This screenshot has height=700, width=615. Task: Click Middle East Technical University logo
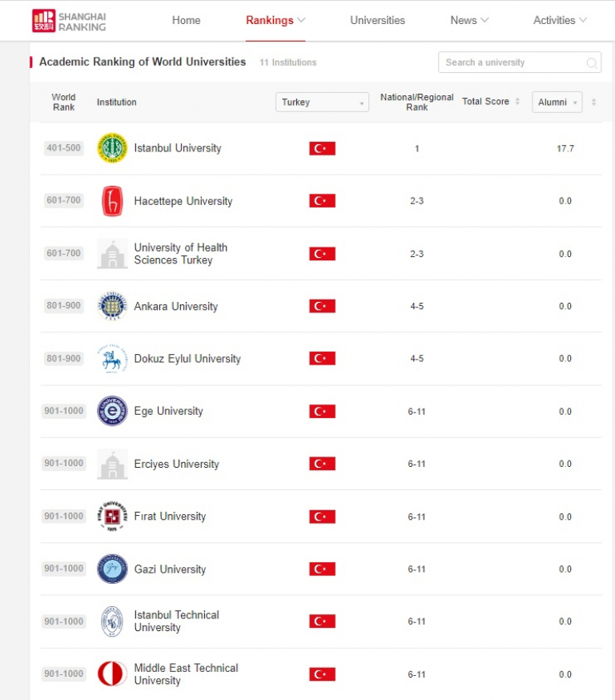112,674
